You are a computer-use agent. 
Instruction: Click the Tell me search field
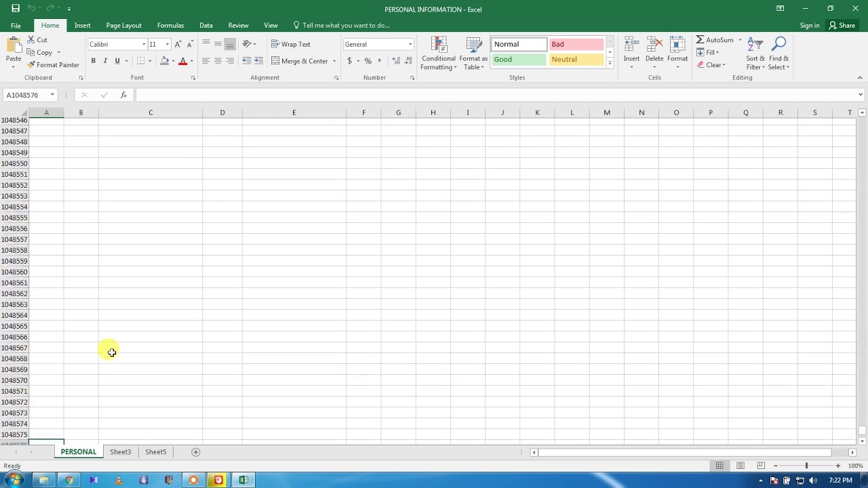pyautogui.click(x=346, y=25)
